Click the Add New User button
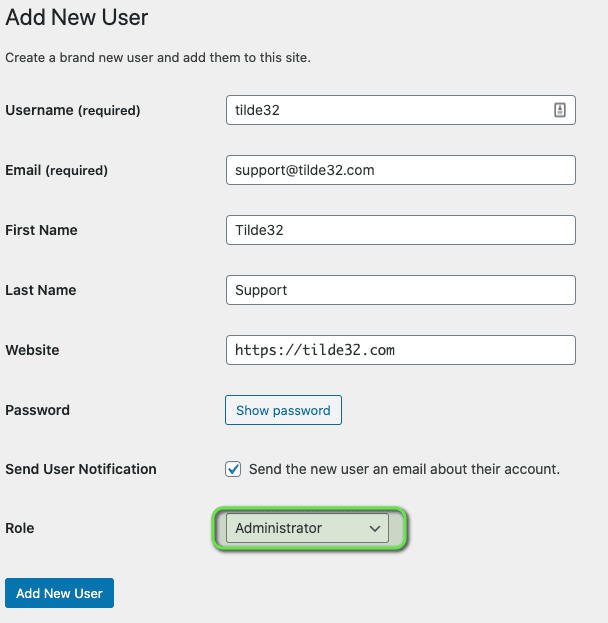The width and height of the screenshot is (608, 623). click(x=60, y=593)
